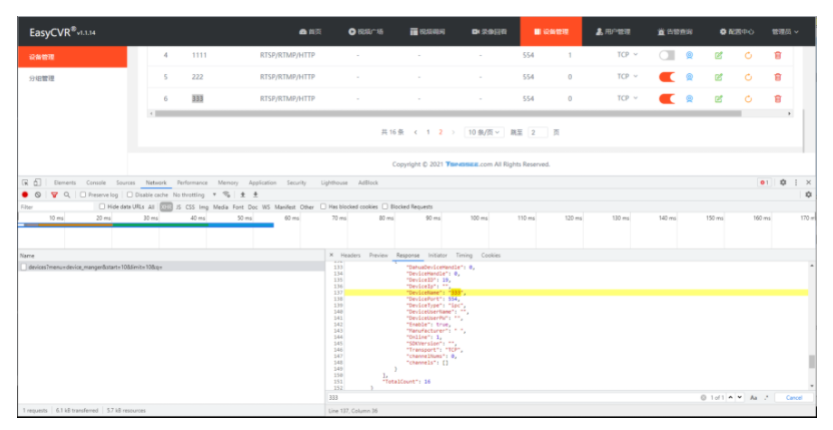Click the horizontal table scrollbar

click(x=448, y=114)
